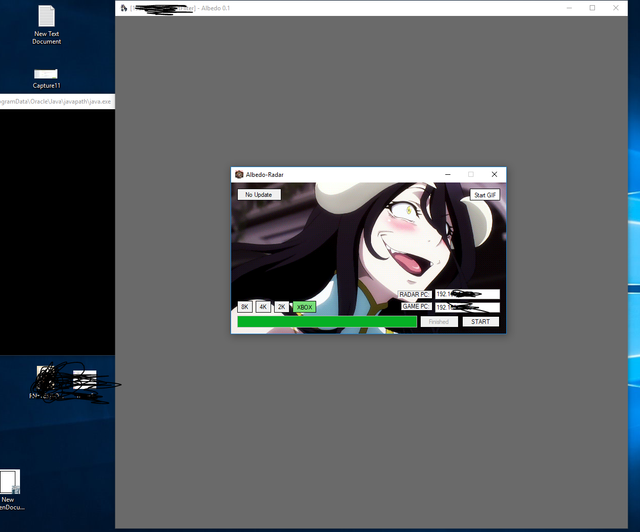This screenshot has height=532, width=640.
Task: Focus the GAME PC address field
Action: 467,307
